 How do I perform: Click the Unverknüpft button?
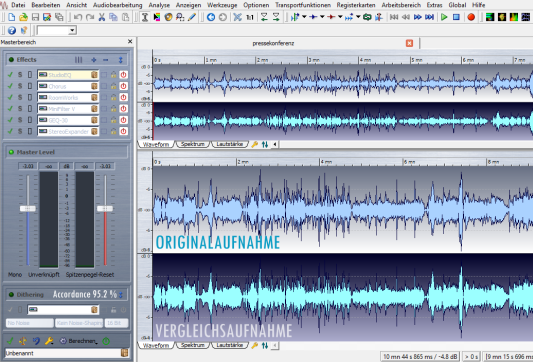[44, 275]
